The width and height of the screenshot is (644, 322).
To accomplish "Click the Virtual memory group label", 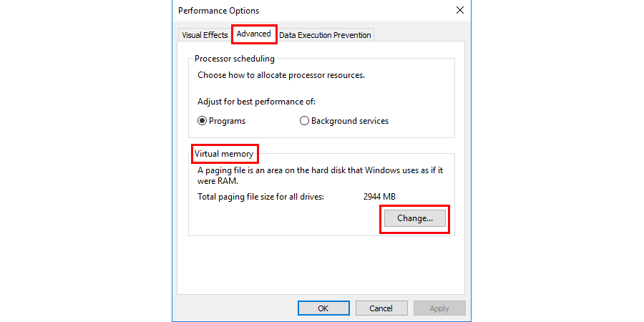I will (224, 155).
